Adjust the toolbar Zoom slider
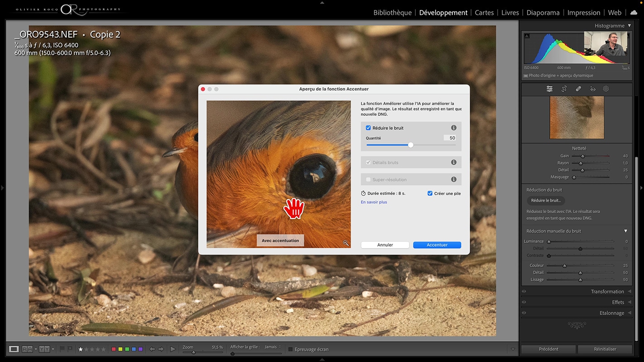Viewport: 644px width, 362px height. click(193, 352)
